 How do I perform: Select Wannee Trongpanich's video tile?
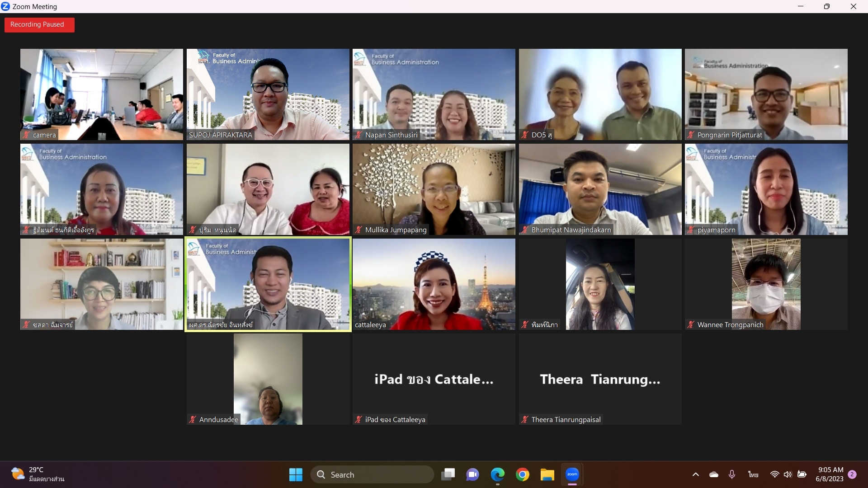pyautogui.click(x=766, y=284)
